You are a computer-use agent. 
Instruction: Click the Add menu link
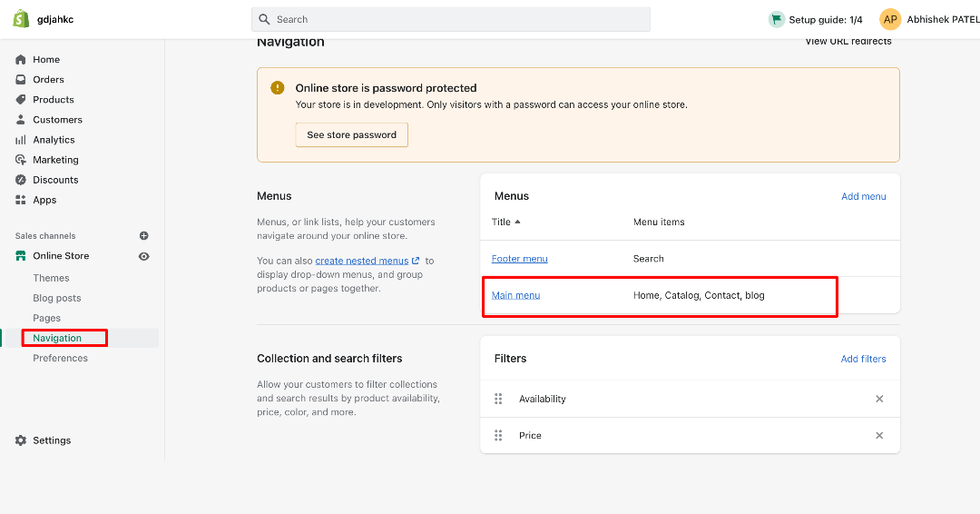[863, 196]
